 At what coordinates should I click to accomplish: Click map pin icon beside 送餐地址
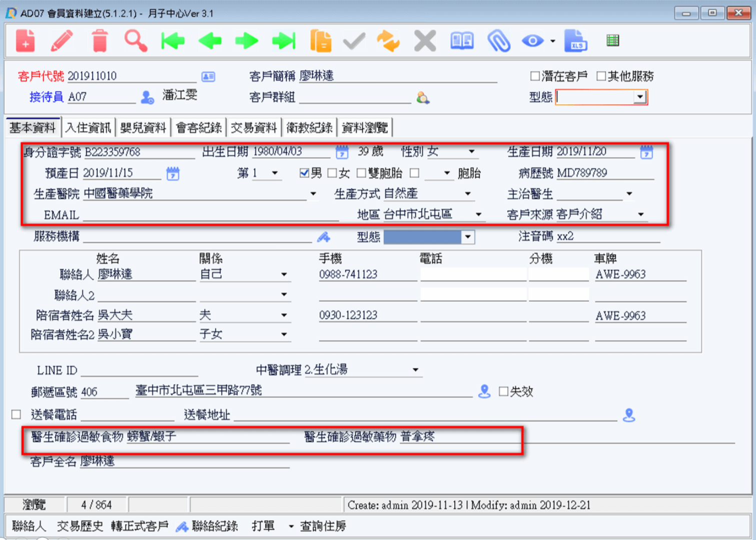[x=629, y=414]
